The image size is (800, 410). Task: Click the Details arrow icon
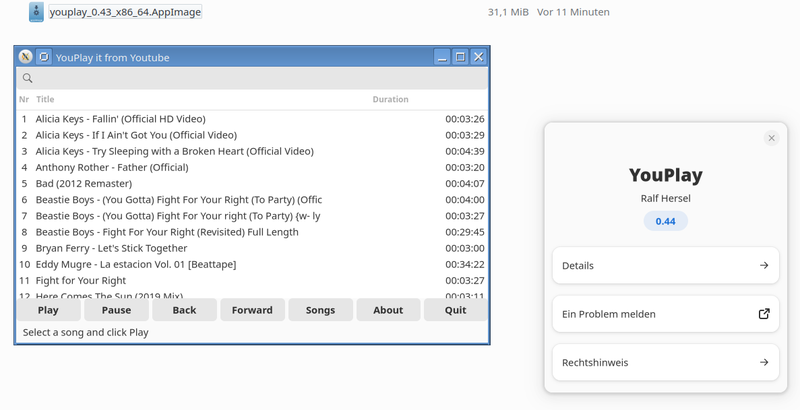764,265
